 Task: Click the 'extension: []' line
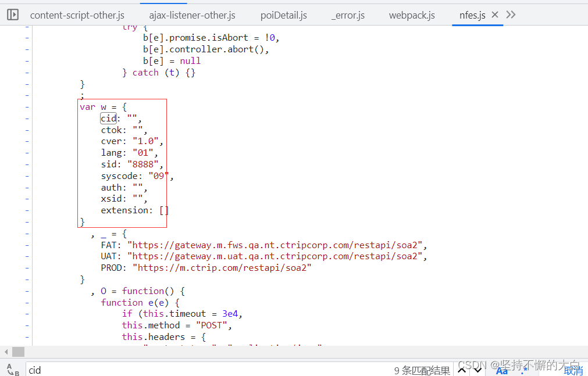134,210
